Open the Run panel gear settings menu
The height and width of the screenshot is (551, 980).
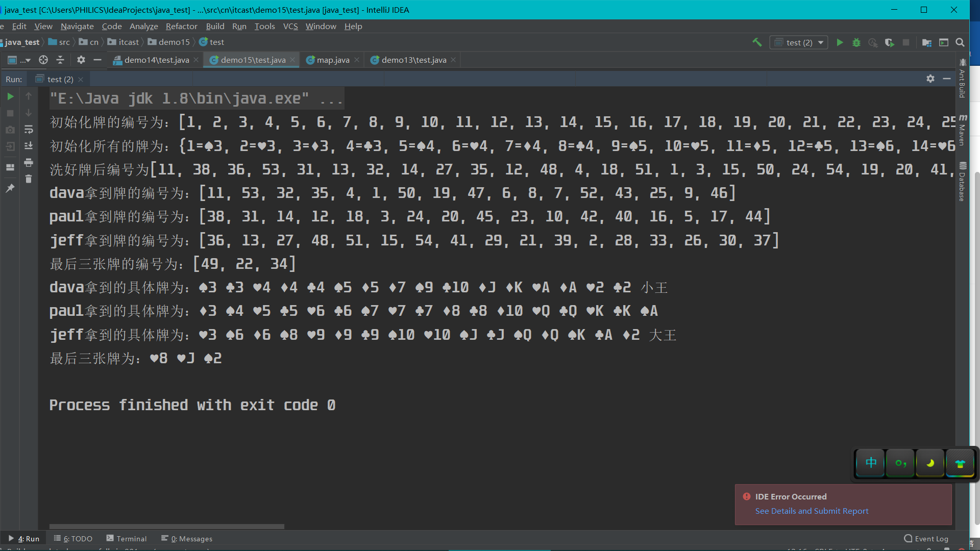[930, 79]
